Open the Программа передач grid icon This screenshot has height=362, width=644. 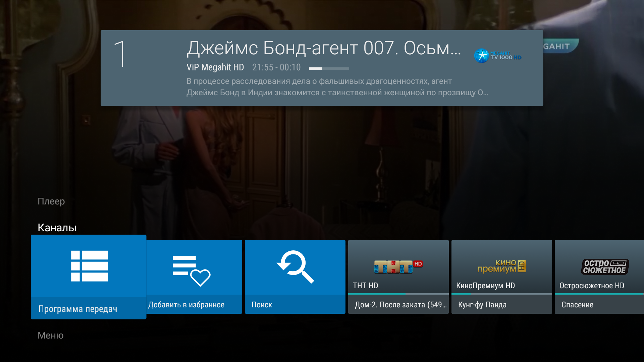pyautogui.click(x=90, y=266)
